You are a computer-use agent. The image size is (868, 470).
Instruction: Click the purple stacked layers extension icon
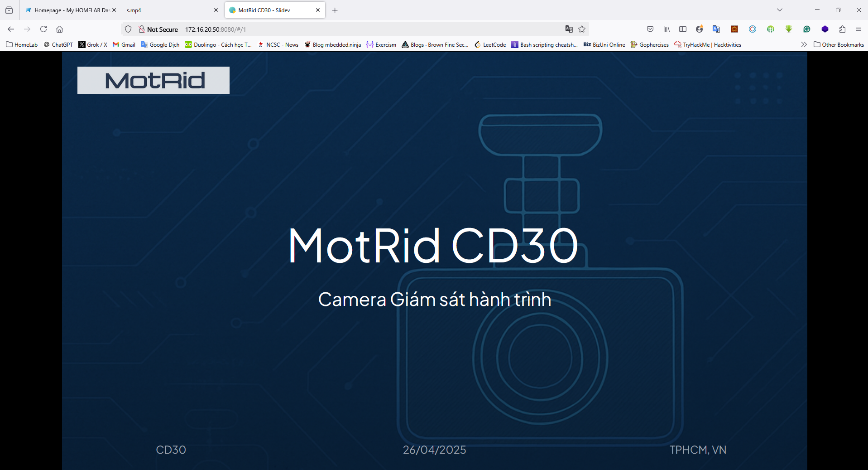(x=825, y=29)
